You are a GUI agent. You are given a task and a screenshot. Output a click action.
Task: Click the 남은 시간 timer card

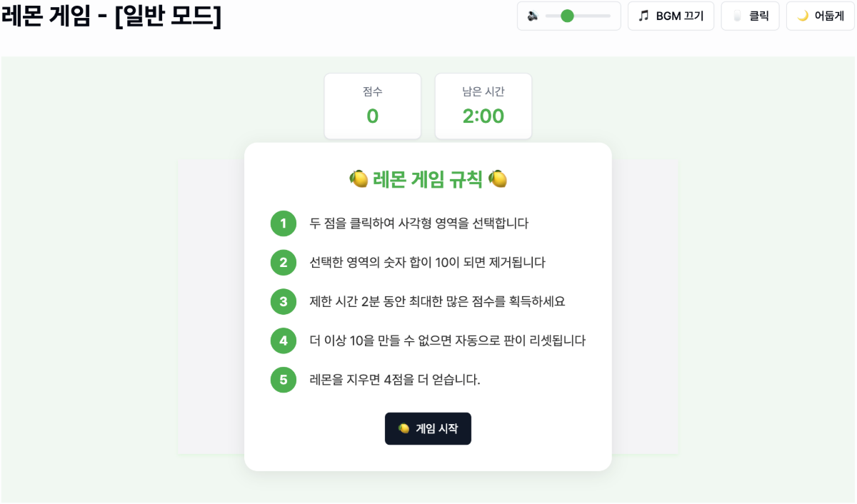483,106
